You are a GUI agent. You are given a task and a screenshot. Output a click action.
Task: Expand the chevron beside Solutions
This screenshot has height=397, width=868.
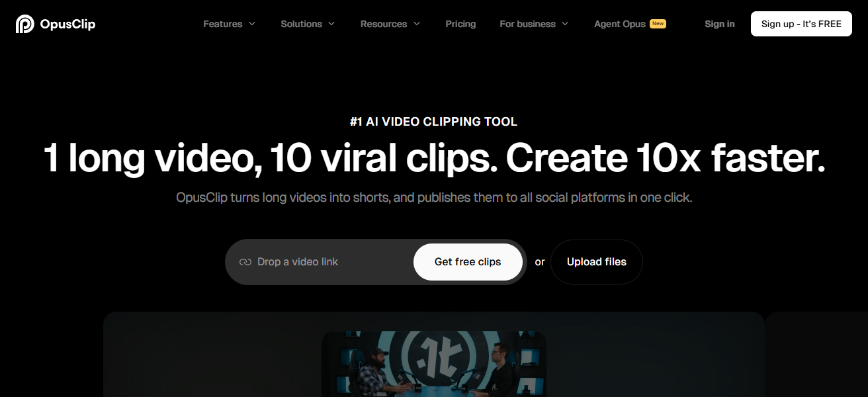tap(331, 24)
